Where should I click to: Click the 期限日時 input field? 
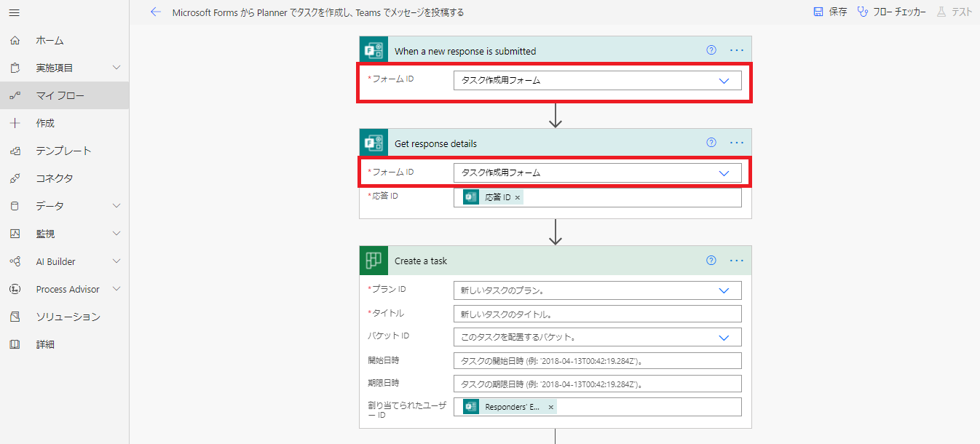(x=597, y=384)
